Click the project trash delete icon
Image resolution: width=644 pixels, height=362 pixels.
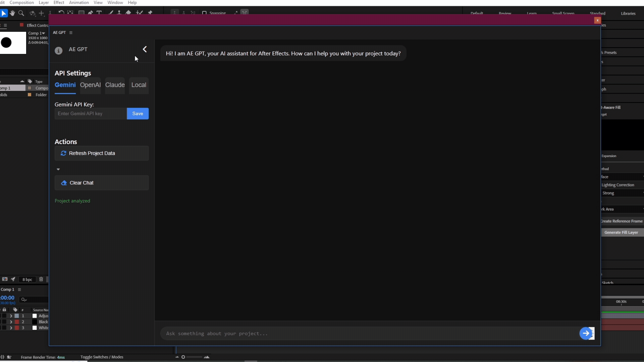pyautogui.click(x=41, y=279)
